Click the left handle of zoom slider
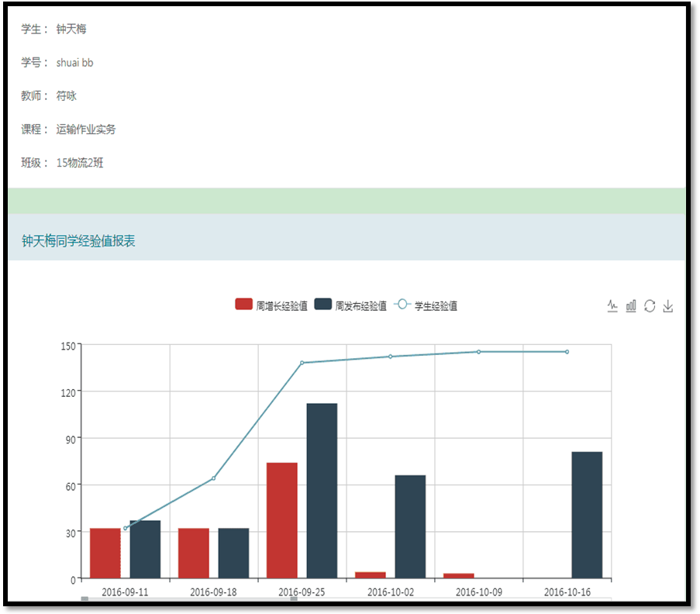The image size is (700, 614). click(84, 598)
